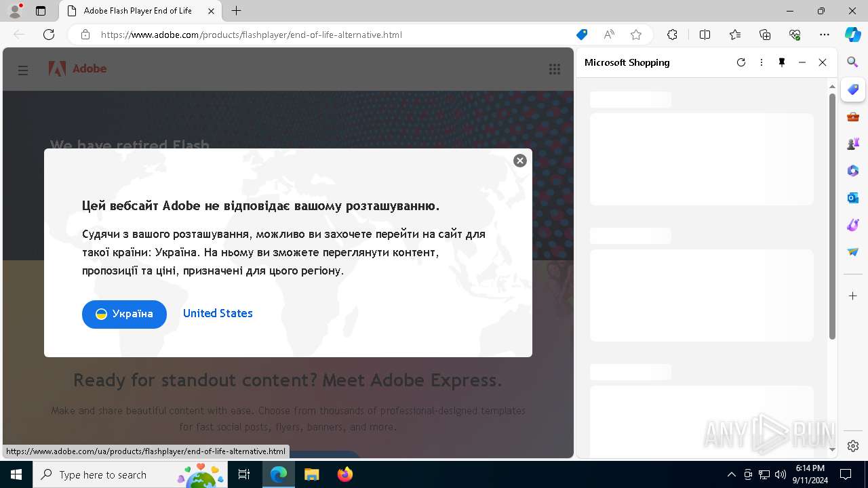This screenshot has height=488, width=868.
Task: Open sidebar Microsoft 365 icon
Action: click(x=853, y=171)
